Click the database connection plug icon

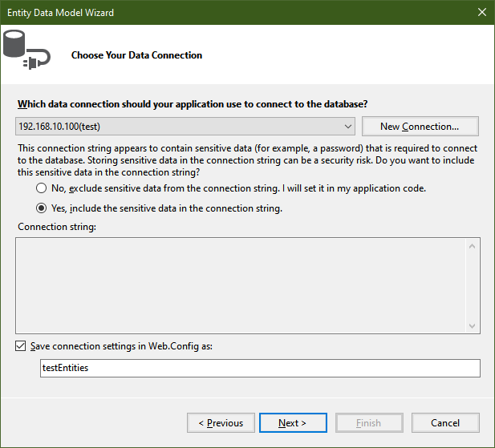[26, 50]
